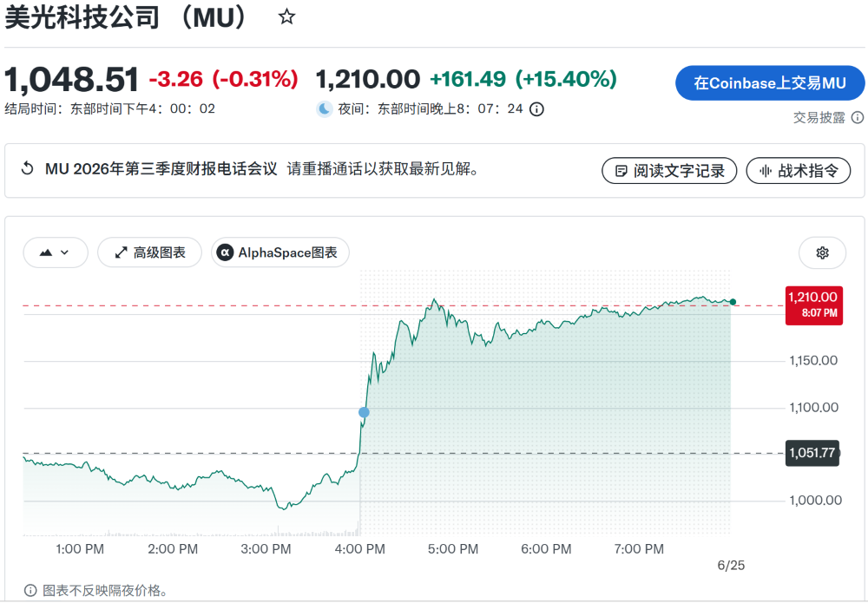Image resolution: width=868 pixels, height=603 pixels.
Task: Open the overnight time info icon
Action: click(x=536, y=109)
